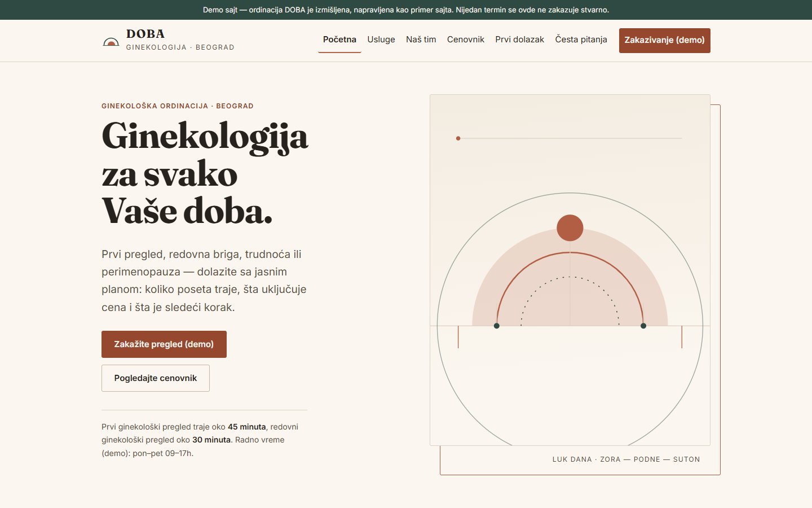The image size is (812, 508).
Task: Click the bold 45 minuta text
Action: (246, 427)
